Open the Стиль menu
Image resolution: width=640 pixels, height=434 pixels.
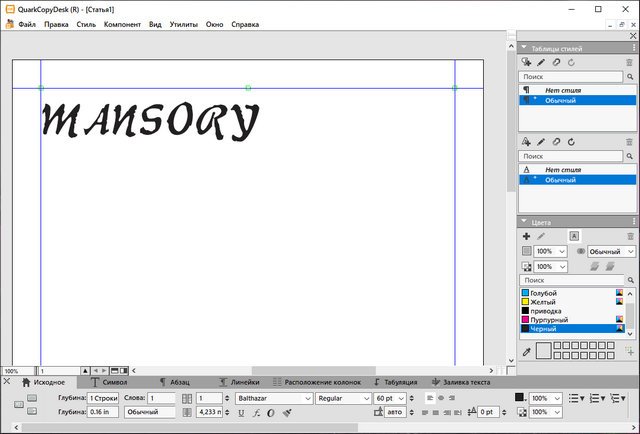86,24
